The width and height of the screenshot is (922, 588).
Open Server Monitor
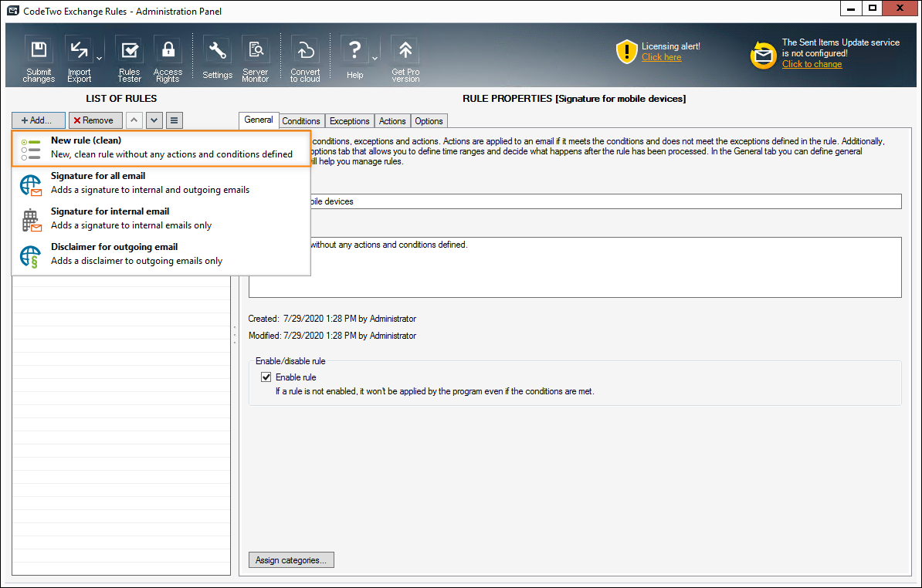[x=255, y=59]
